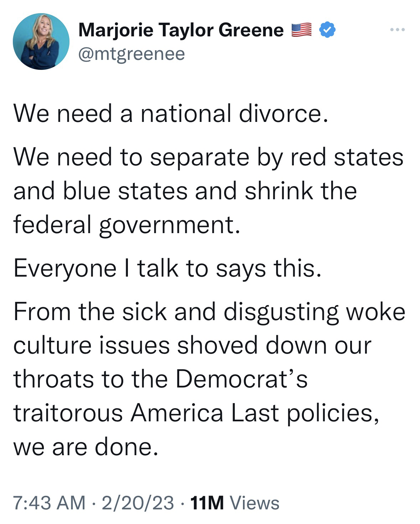This screenshot has width=420, height=524.
Task: Click the 7:43 AM timestamp
Action: (x=50, y=503)
